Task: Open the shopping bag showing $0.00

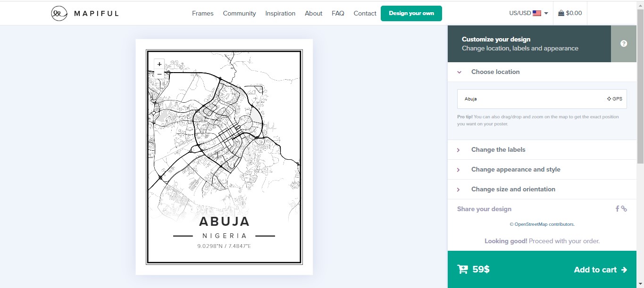Action: [570, 13]
